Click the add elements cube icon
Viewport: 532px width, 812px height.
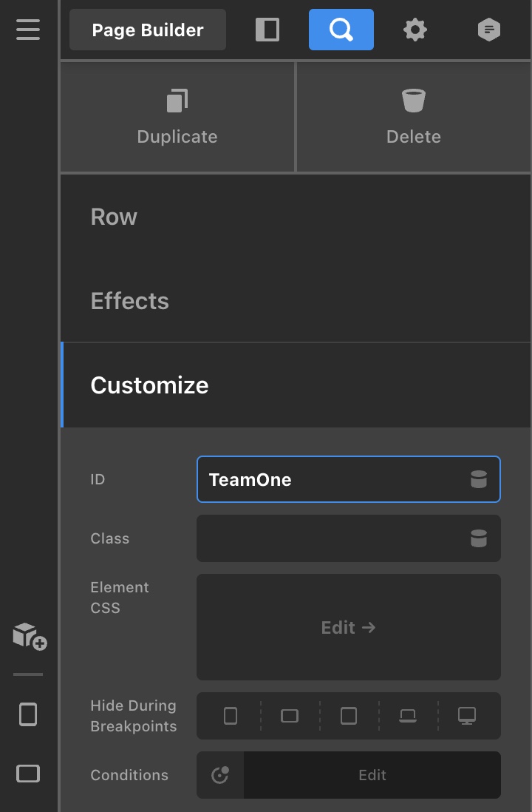click(30, 636)
